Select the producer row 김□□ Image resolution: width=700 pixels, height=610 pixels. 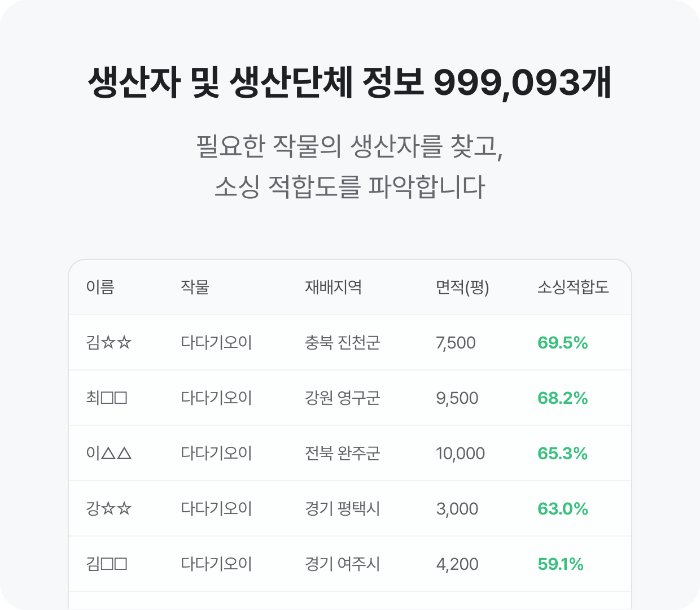[350, 564]
